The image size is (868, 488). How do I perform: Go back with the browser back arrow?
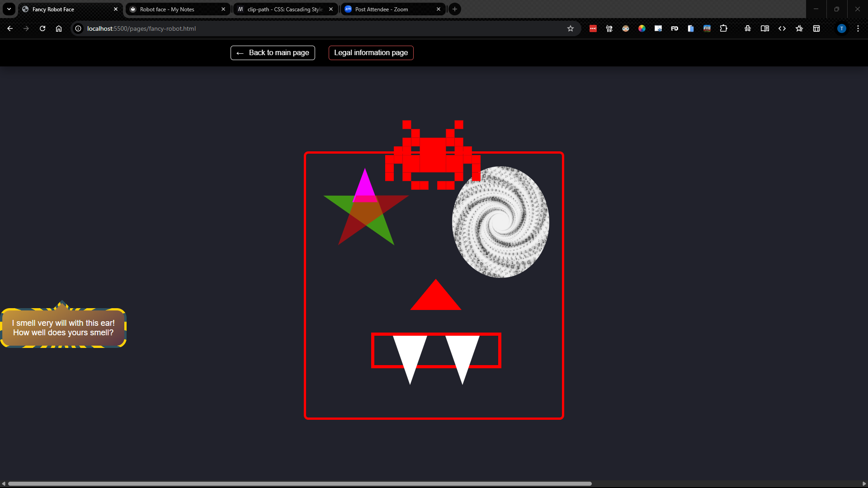tap(10, 28)
